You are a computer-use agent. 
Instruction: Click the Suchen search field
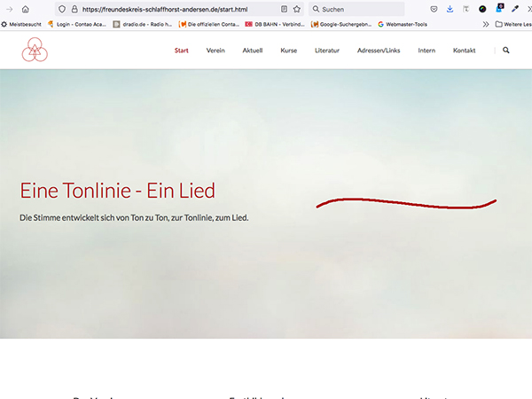click(x=356, y=9)
